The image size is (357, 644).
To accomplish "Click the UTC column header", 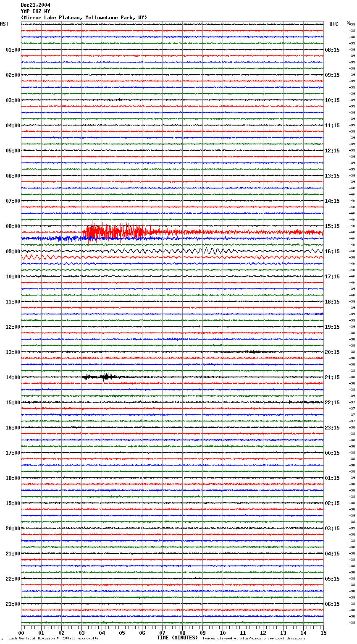I will [334, 24].
